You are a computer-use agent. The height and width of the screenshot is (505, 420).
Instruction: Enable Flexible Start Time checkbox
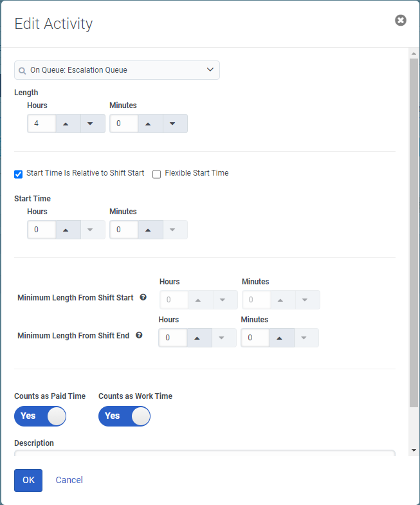tap(156, 174)
